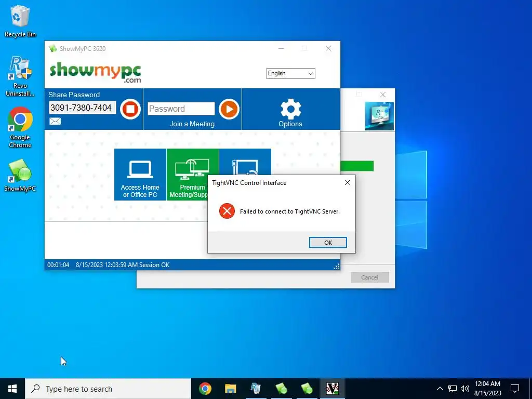
Task: Open the notification center icon
Action: point(515,389)
